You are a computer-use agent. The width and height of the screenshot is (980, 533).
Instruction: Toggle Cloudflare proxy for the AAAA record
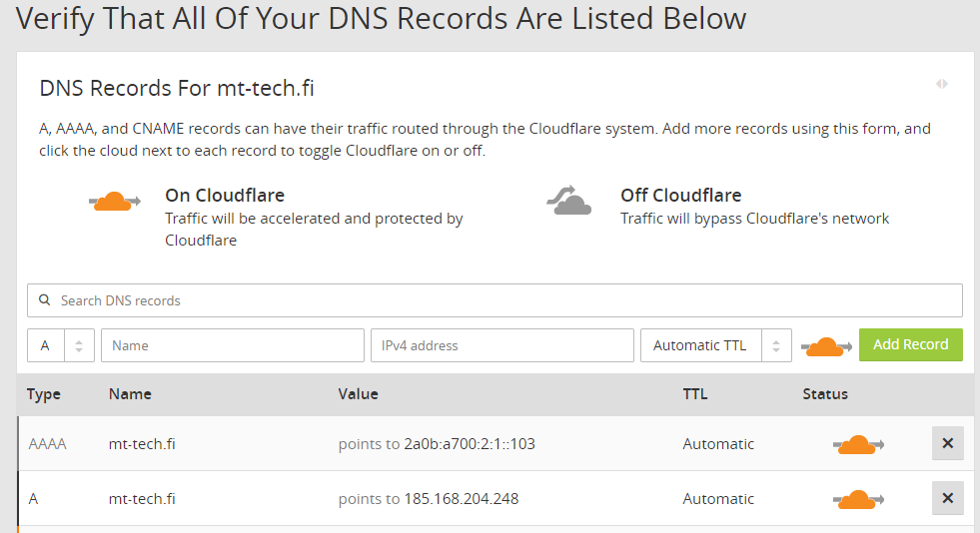pos(857,444)
